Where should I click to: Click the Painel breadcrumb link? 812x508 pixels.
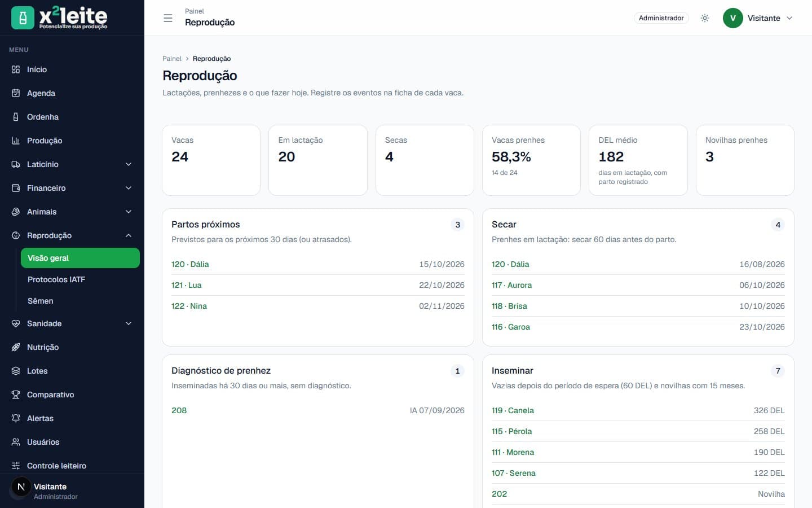point(172,59)
